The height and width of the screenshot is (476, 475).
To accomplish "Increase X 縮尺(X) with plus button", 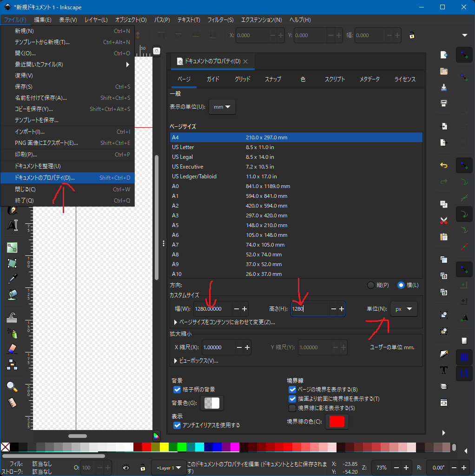I will point(247,347).
